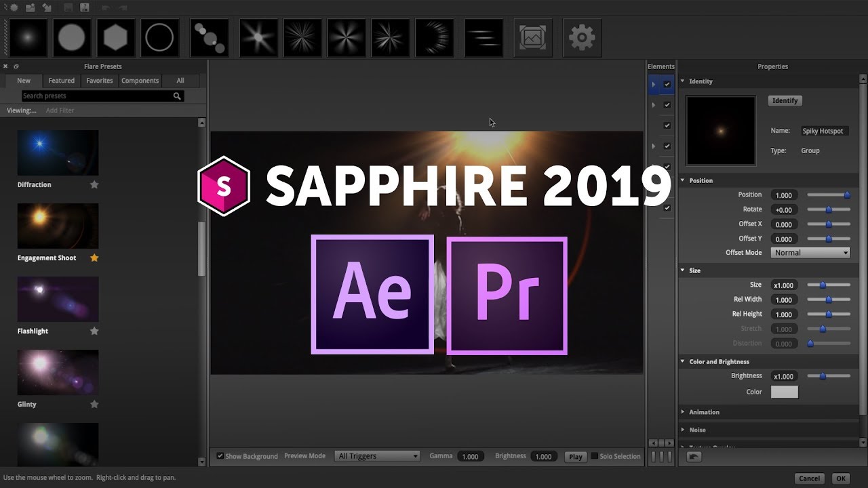Expand the first element group arrow

coord(654,85)
